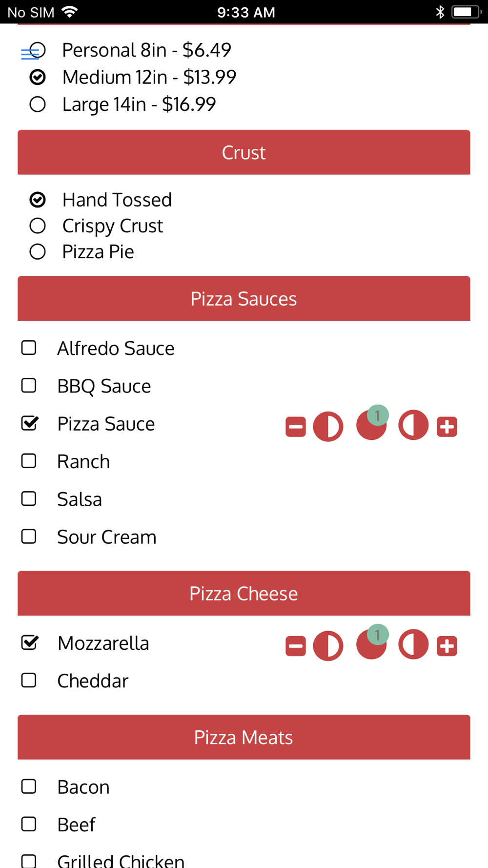This screenshot has width=488, height=868.
Task: Select whole-pizza coverage for Pizza Sauce
Action: point(371,426)
